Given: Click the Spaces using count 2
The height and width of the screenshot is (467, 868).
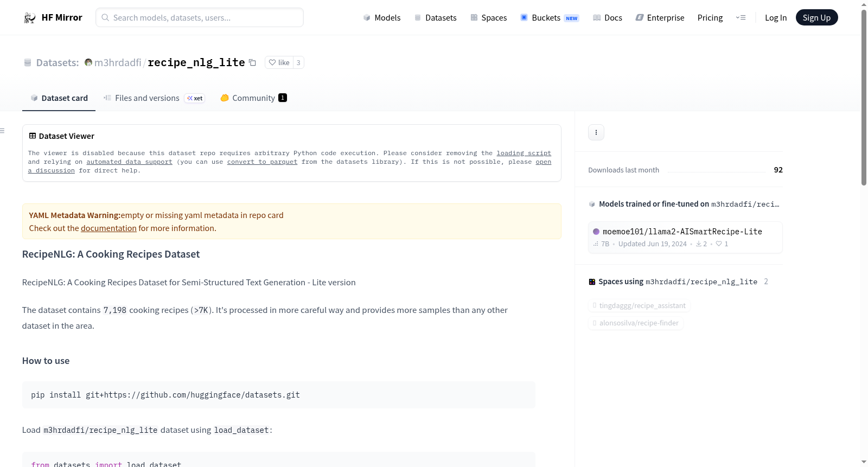Looking at the screenshot, I should click(766, 282).
